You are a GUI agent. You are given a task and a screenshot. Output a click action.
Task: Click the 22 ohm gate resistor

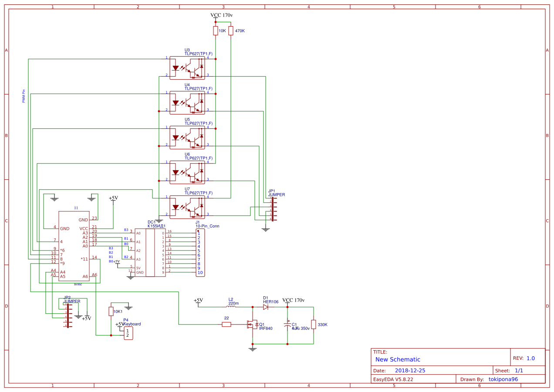(226, 324)
